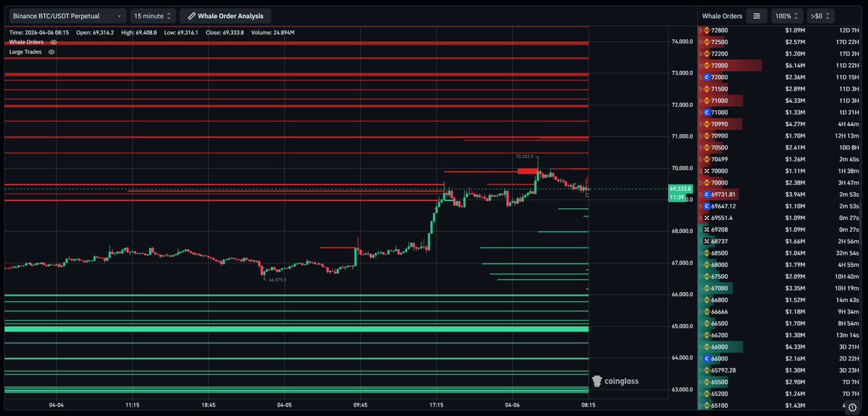
Task: Click the 32m 54s duration on the 68500 row
Action: [847, 253]
